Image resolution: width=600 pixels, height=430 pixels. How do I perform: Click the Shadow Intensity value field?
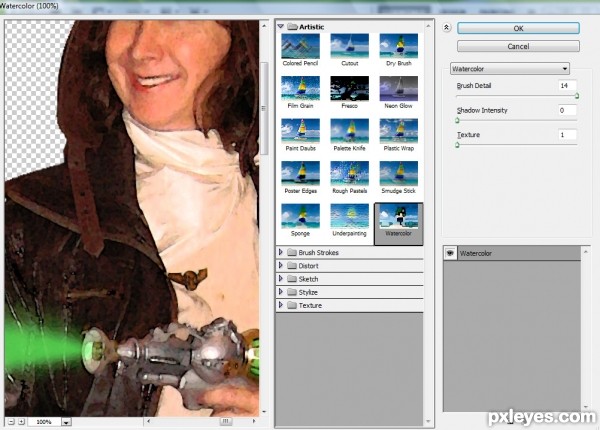click(x=567, y=110)
